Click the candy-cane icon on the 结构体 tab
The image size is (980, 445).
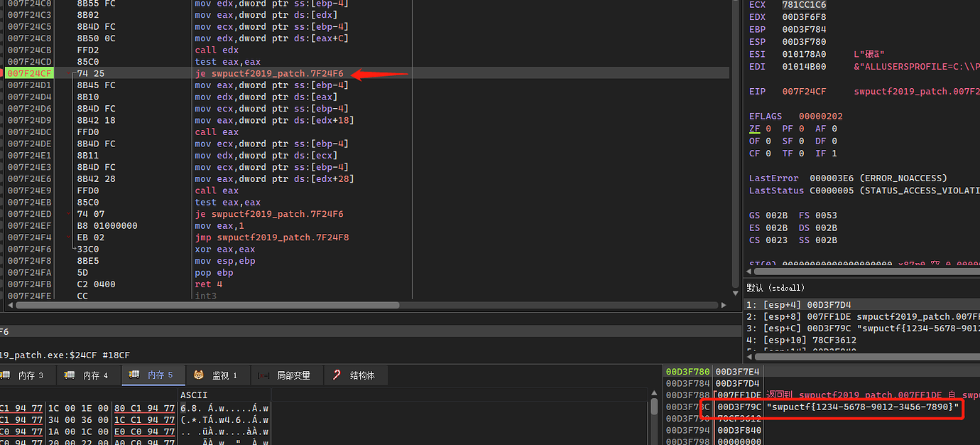(335, 375)
